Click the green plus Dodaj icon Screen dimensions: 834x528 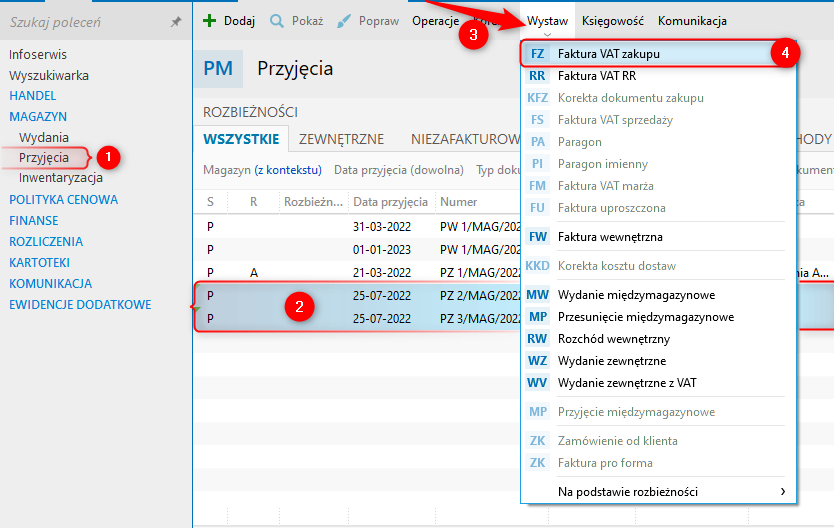[210, 21]
